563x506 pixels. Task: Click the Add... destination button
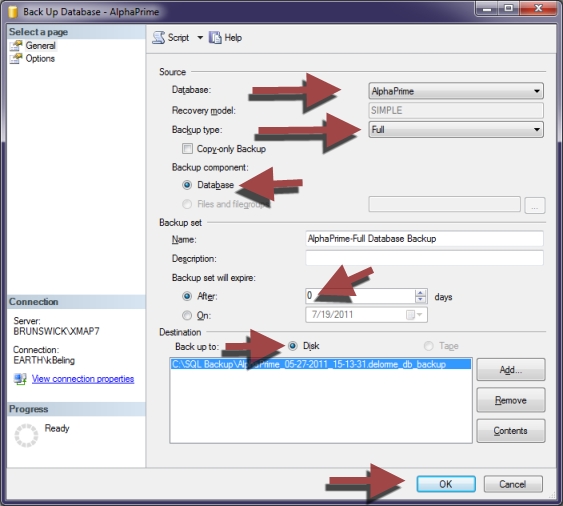[x=511, y=370]
